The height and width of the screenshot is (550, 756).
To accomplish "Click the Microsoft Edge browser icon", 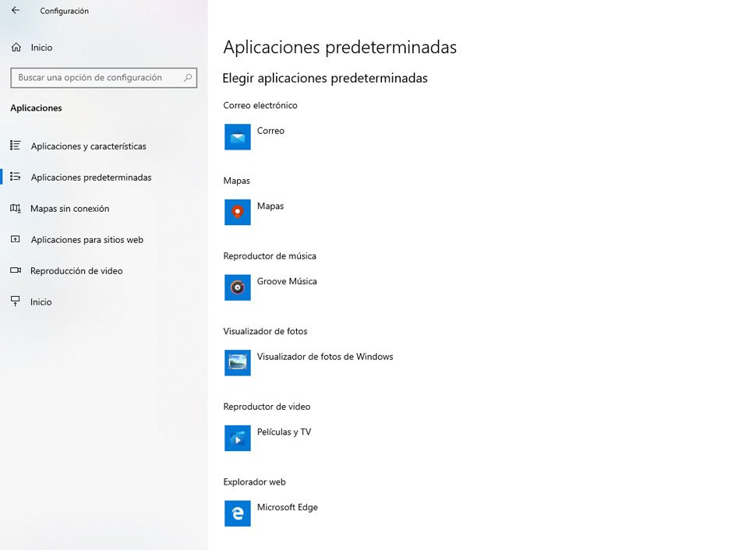I will click(x=237, y=513).
